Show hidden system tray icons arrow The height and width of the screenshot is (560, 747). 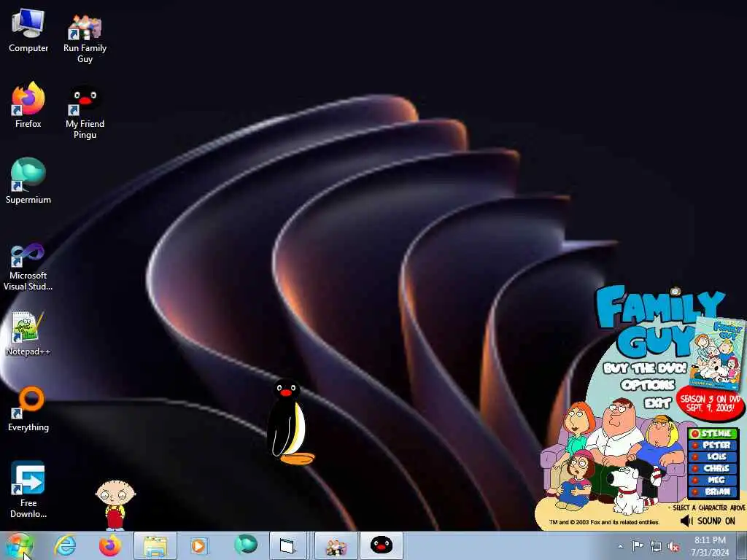[x=620, y=547]
